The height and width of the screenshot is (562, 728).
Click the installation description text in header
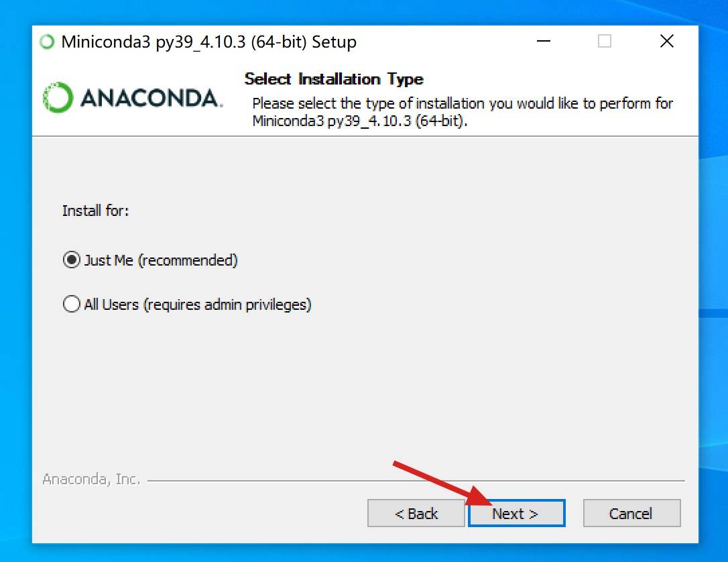pyautogui.click(x=463, y=112)
